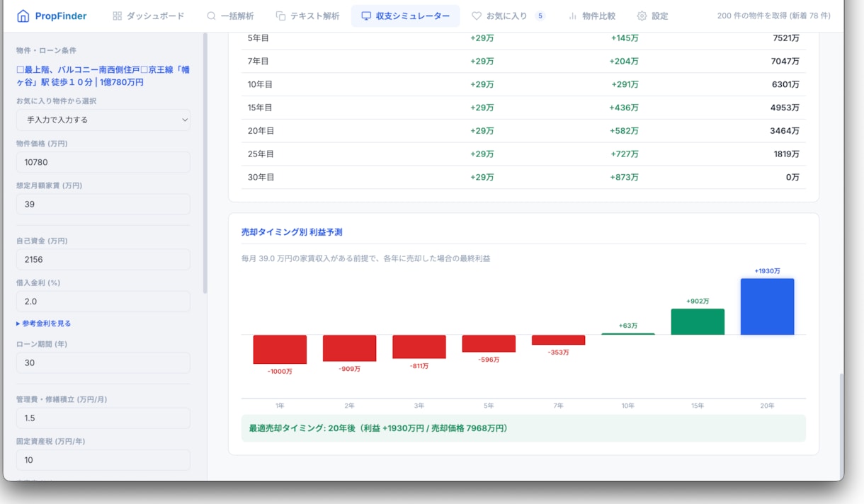Click the favorites count badge 5
Image resolution: width=864 pixels, height=504 pixels.
coord(540,16)
